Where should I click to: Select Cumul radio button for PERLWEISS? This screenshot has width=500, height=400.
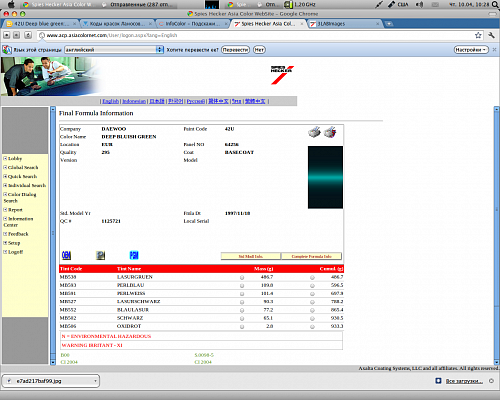click(x=312, y=294)
